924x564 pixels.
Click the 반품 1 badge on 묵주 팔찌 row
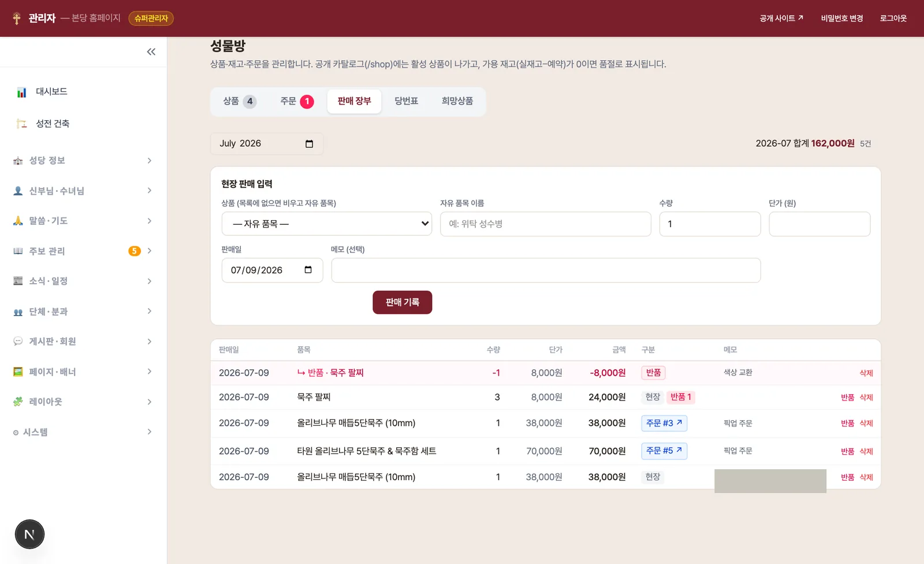[x=680, y=397]
